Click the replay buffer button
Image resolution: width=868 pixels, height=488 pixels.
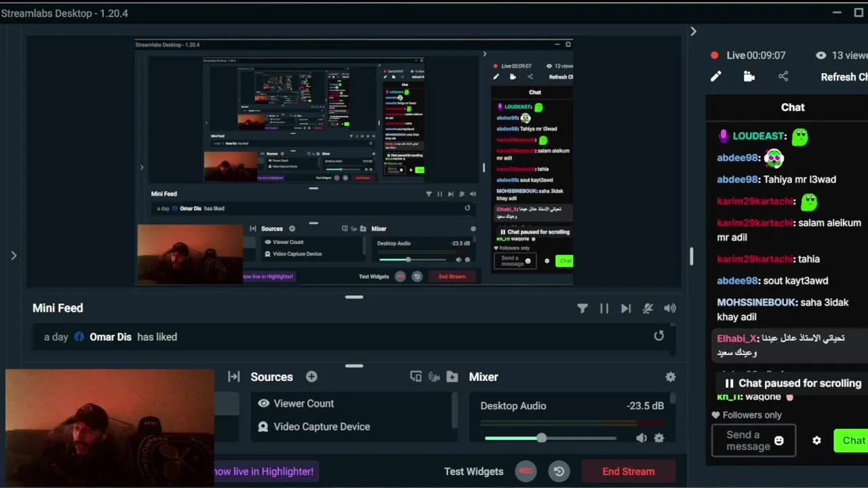559,471
